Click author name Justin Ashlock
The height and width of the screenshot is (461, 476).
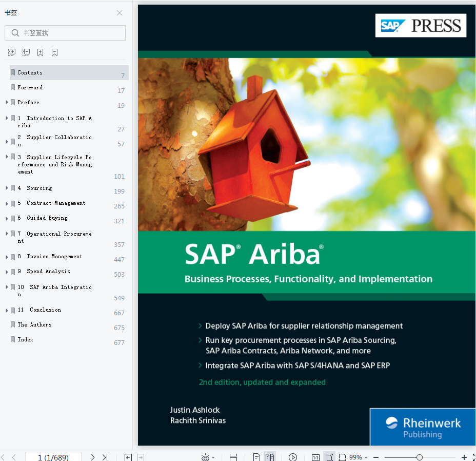(x=194, y=410)
